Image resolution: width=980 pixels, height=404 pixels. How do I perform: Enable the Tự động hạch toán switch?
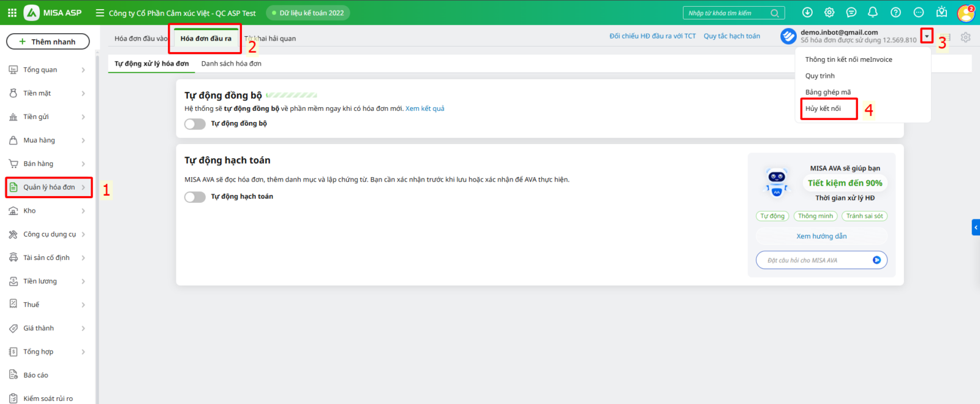[195, 197]
